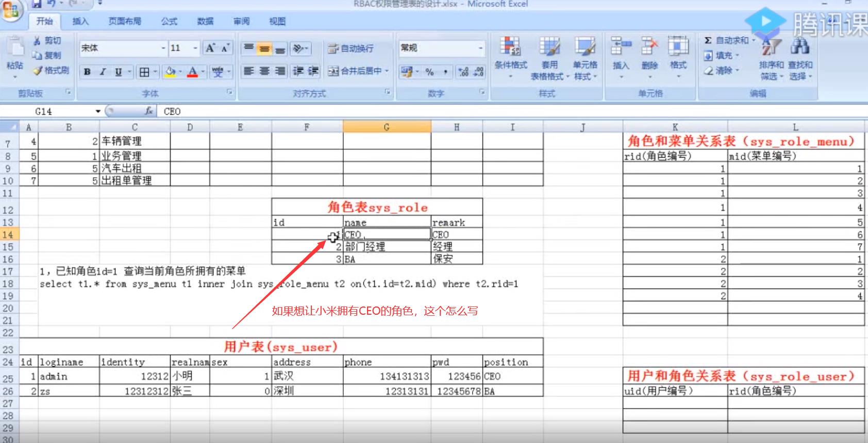Open 单元格样式 cell styles
This screenshot has width=868, height=443.
(585, 58)
